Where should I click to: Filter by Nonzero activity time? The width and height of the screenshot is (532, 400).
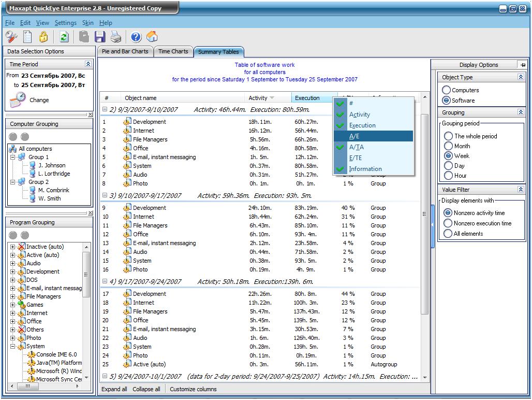[475, 213]
